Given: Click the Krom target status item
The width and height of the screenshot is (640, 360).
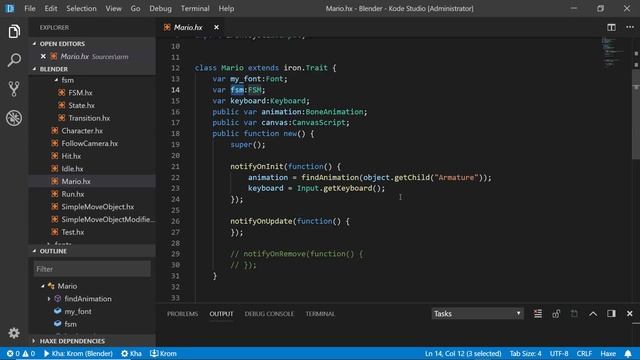Looking at the screenshot, I should pyautogui.click(x=163, y=353).
